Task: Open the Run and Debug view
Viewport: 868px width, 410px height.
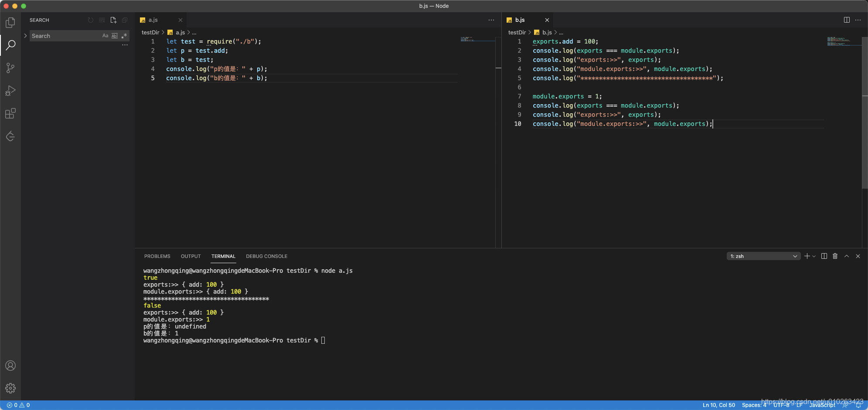Action: (x=10, y=91)
